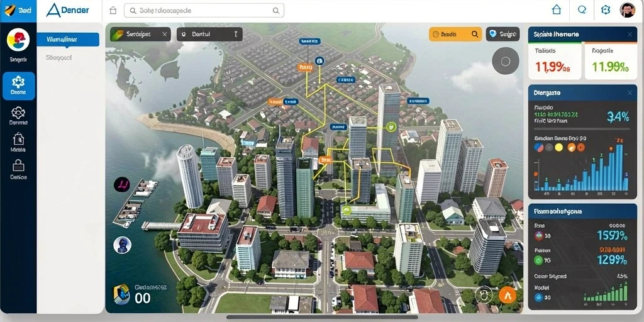
Task: Remove the green filter chip via its X
Action: tap(165, 35)
